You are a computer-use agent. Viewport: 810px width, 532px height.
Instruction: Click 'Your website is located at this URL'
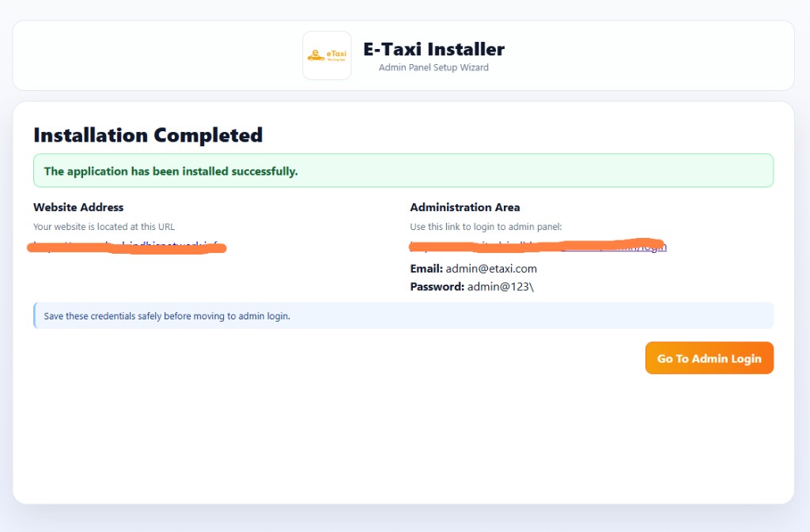(104, 227)
